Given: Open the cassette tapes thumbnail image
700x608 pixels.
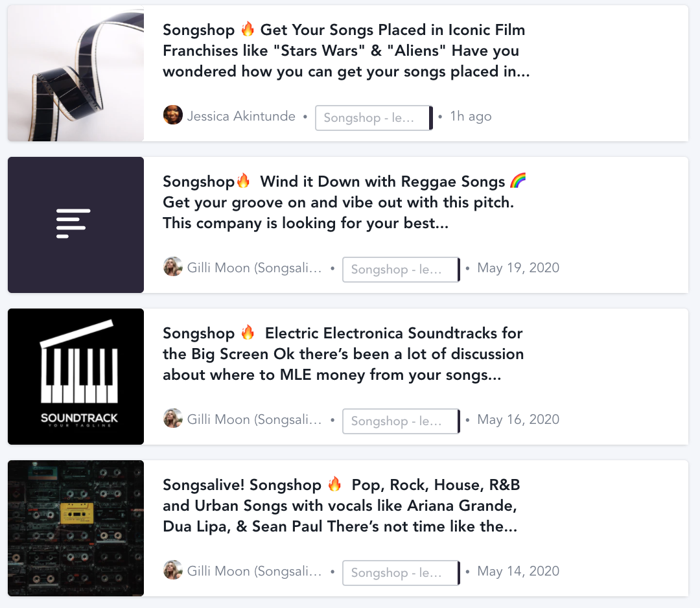Looking at the screenshot, I should click(x=76, y=528).
